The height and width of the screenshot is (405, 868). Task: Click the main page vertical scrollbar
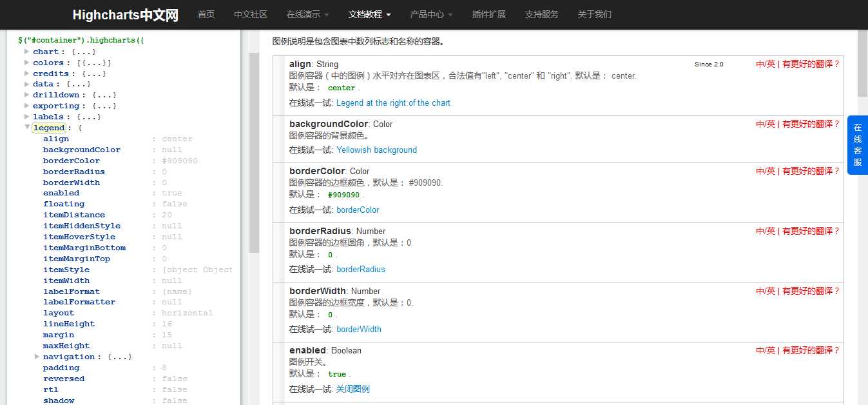pos(863,63)
